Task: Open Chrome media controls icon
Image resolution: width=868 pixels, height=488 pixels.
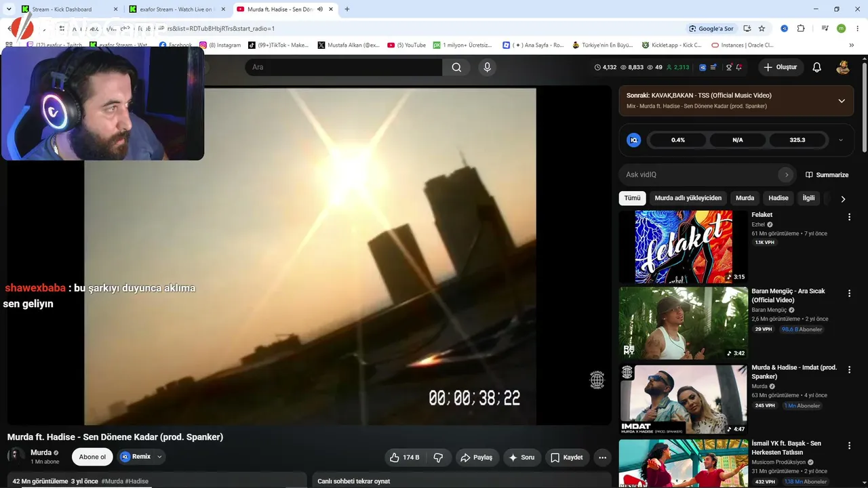Action: pos(825,28)
